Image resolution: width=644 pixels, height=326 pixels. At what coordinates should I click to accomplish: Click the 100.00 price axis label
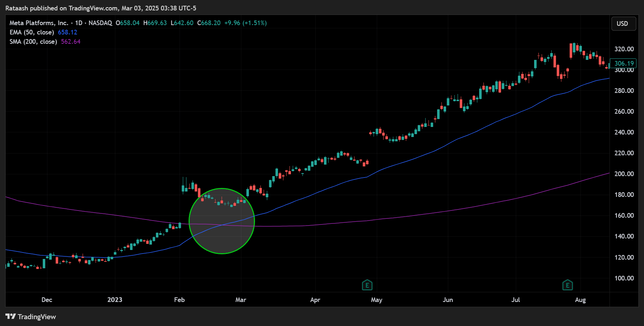pos(624,278)
